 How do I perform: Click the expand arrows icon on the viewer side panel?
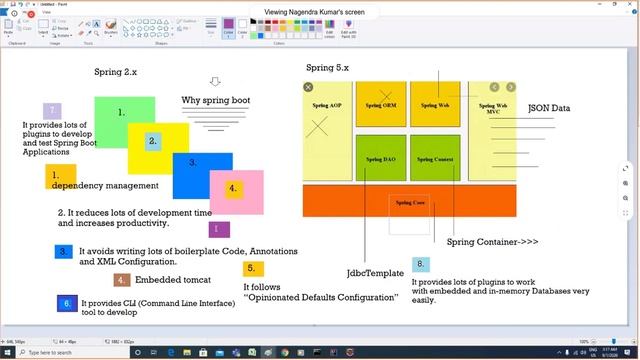point(625,168)
